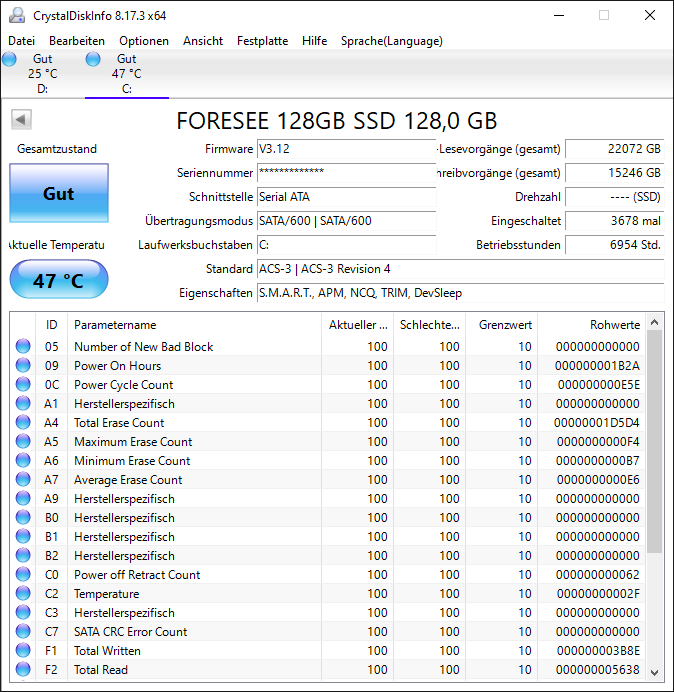
Task: Click status orb of Maximum Erase Count row
Action: point(23,441)
